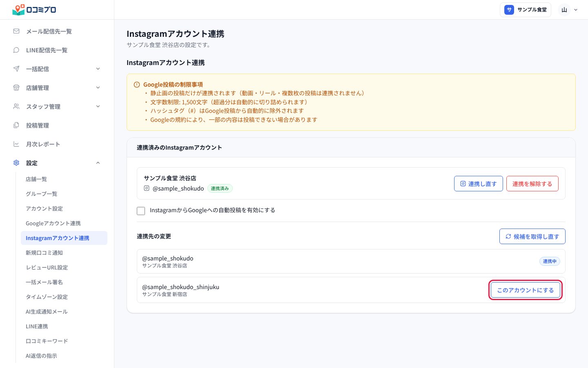Open タイムゾーン設定 page
The height and width of the screenshot is (368, 588).
pyautogui.click(x=64, y=297)
